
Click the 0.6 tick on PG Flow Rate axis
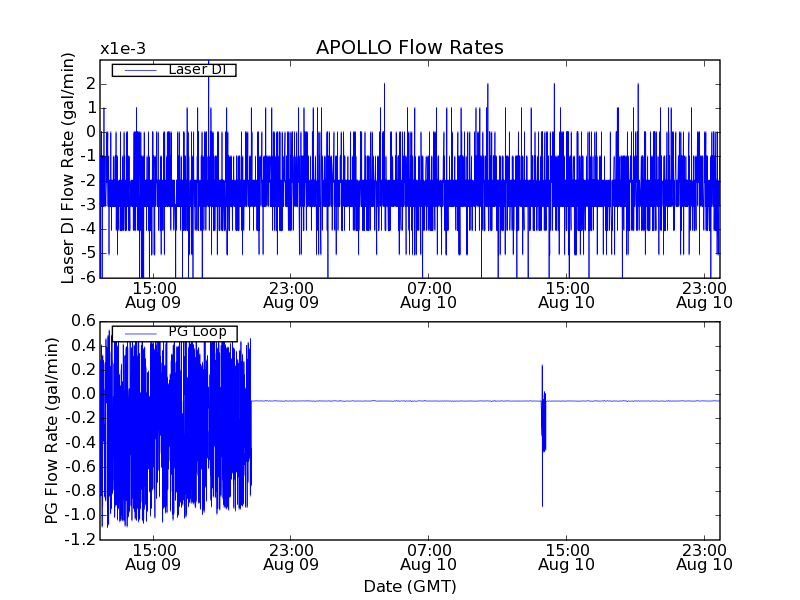point(86,320)
